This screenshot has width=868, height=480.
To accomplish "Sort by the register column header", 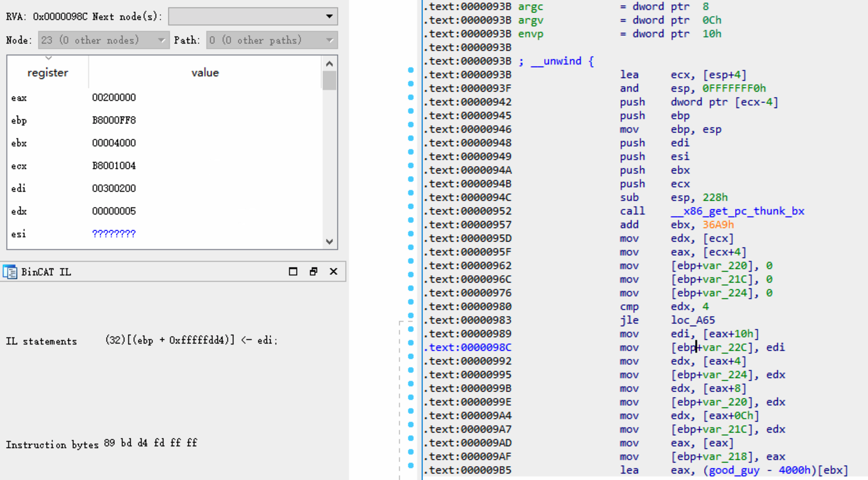I will 48,73.
